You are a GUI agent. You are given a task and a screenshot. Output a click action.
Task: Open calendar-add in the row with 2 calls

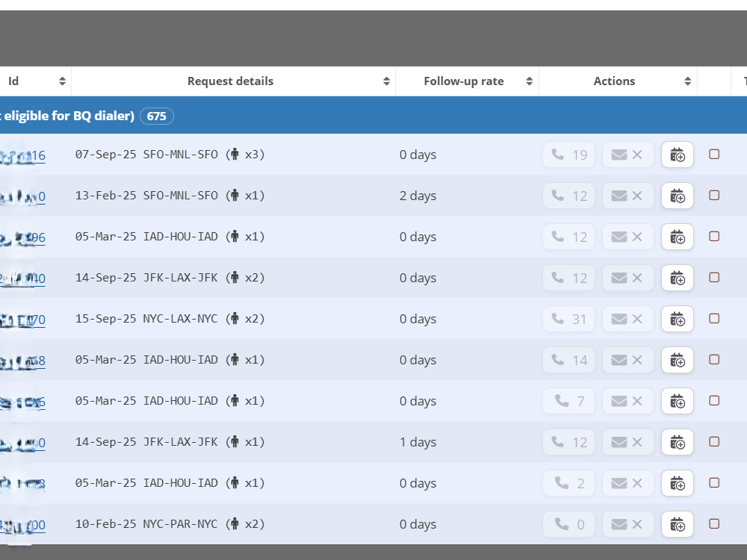tap(678, 483)
